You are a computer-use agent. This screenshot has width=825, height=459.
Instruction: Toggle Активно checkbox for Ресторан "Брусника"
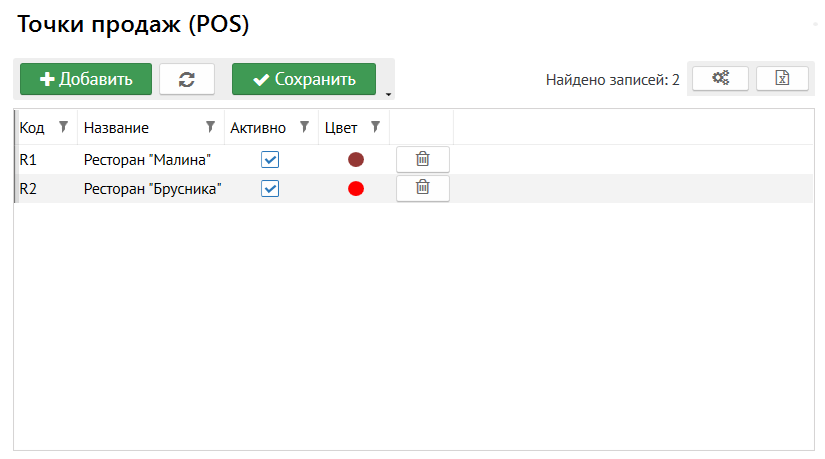pyautogui.click(x=270, y=188)
